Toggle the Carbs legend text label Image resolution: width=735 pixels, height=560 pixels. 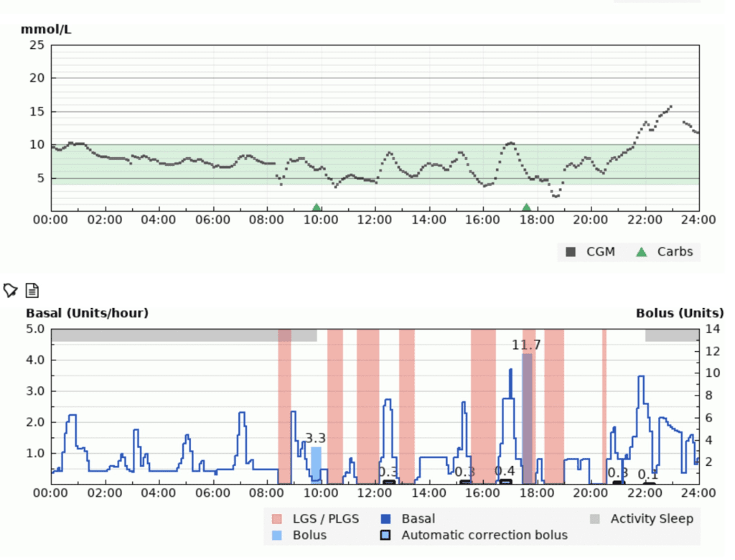coord(675,252)
